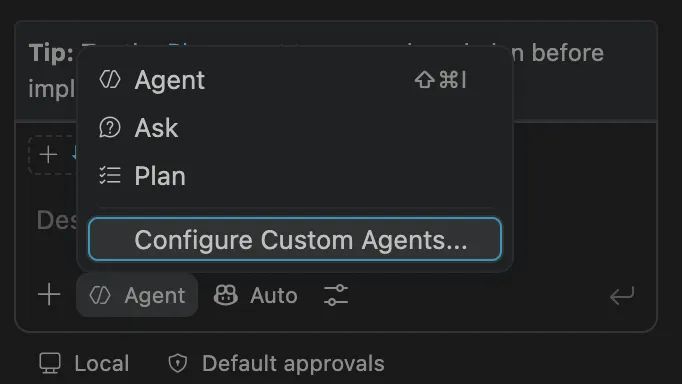Collapse the Agent mode picker button
The width and height of the screenshot is (682, 384).
(137, 295)
